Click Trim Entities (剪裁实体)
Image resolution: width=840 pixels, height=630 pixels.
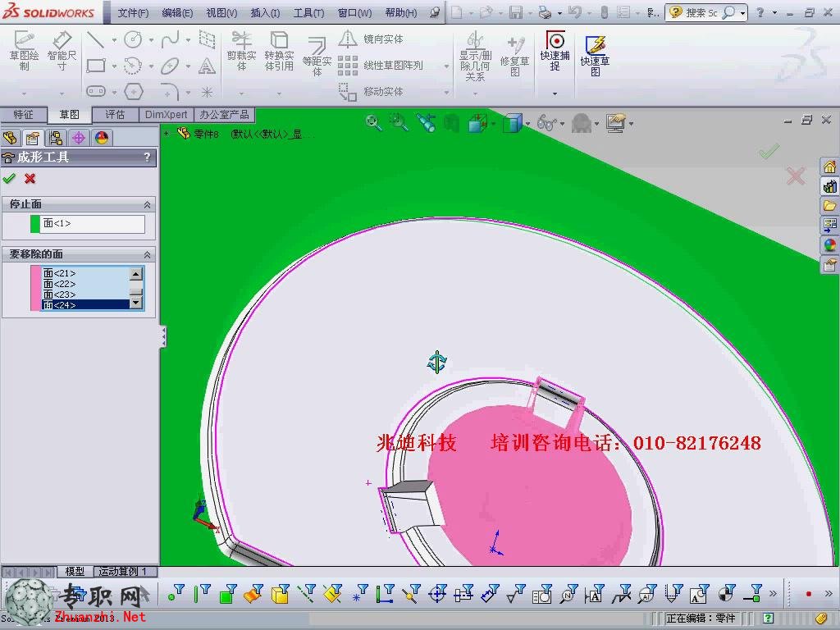tap(242, 51)
